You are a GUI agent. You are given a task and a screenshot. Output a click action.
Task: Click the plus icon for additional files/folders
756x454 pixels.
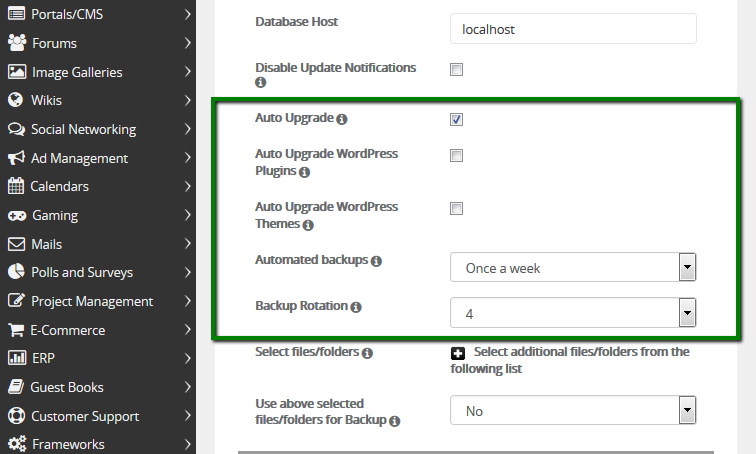click(x=457, y=352)
